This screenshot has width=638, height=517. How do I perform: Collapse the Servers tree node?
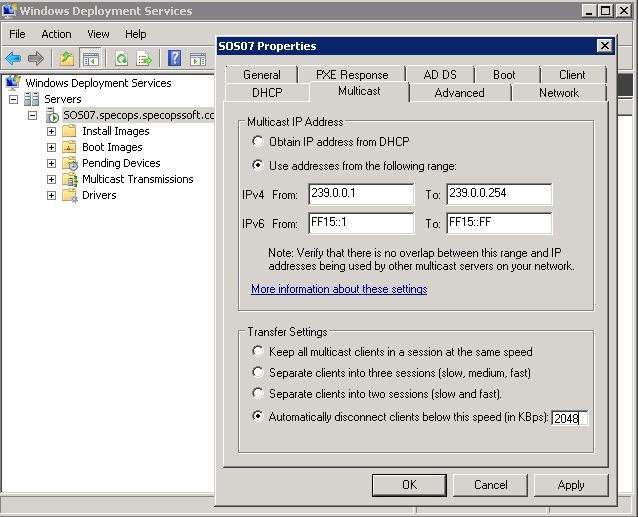coord(13,99)
